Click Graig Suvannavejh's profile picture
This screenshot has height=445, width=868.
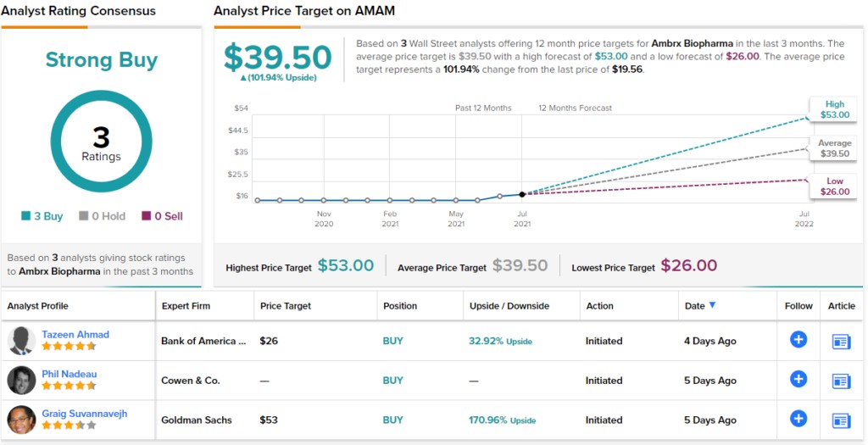(21, 420)
